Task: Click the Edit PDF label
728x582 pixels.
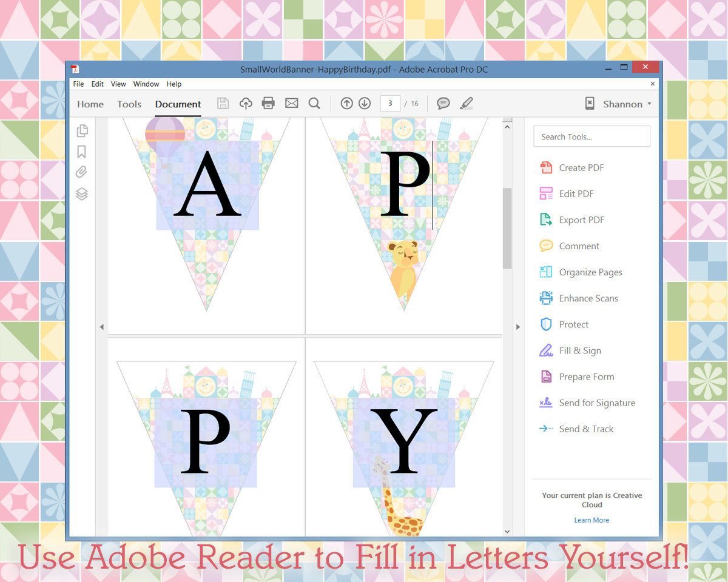Action: [576, 194]
